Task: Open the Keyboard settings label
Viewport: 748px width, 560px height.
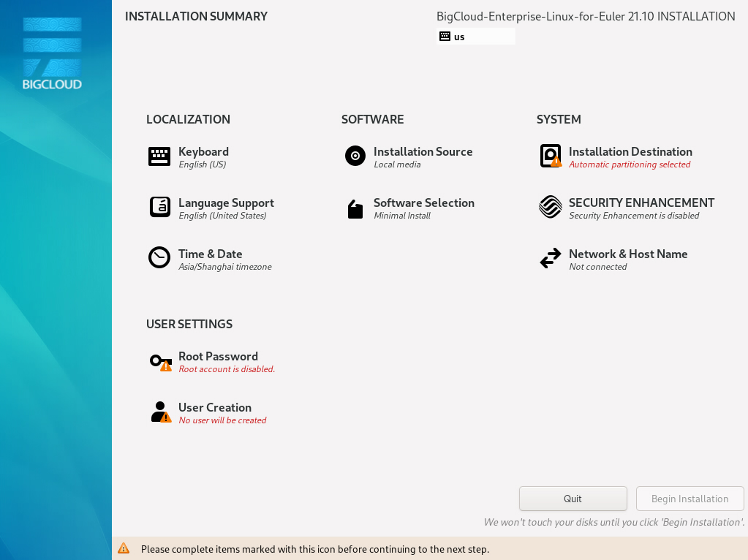Action: [x=203, y=151]
